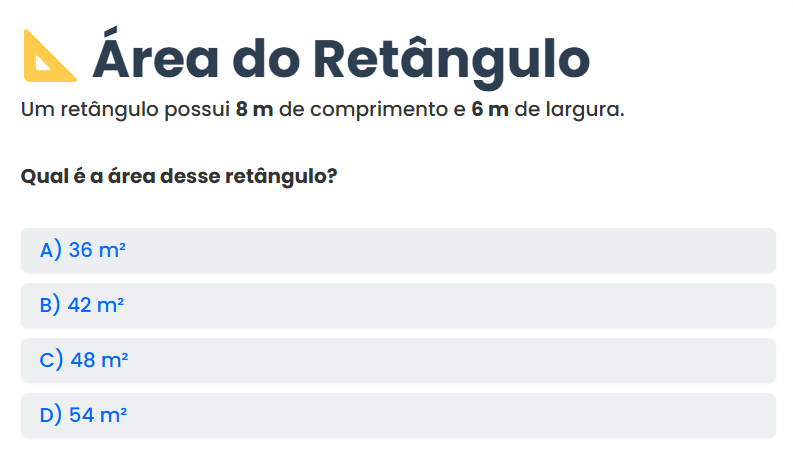Click the "A)" letter label
The image size is (793, 466).
(x=51, y=250)
